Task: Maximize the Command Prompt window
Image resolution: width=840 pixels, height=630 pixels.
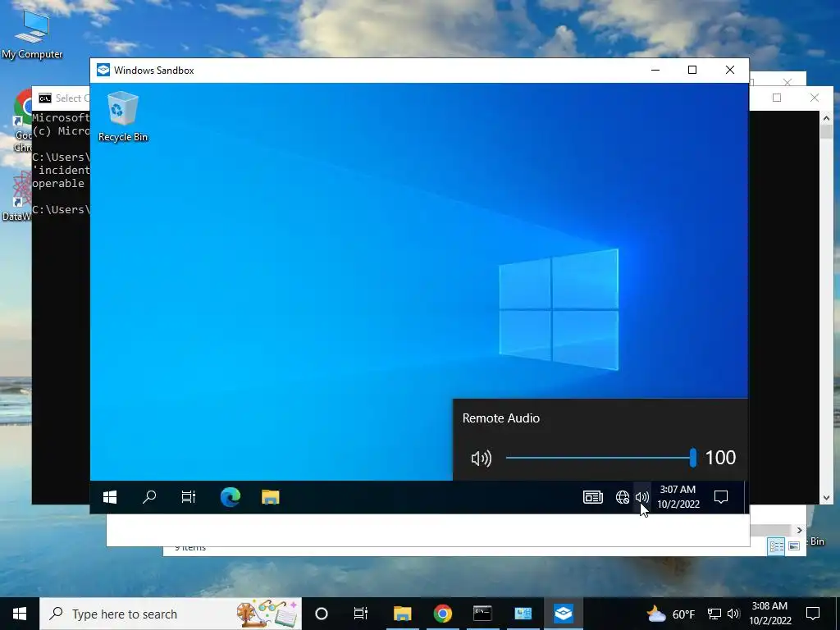Action: tap(777, 98)
